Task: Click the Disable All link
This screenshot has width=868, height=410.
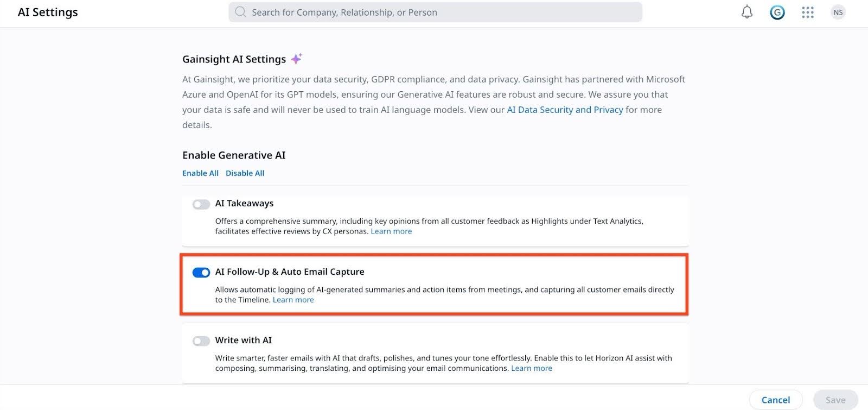Action: tap(245, 173)
